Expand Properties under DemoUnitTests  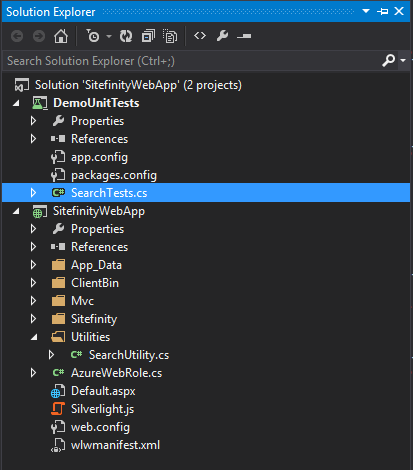[x=33, y=121]
